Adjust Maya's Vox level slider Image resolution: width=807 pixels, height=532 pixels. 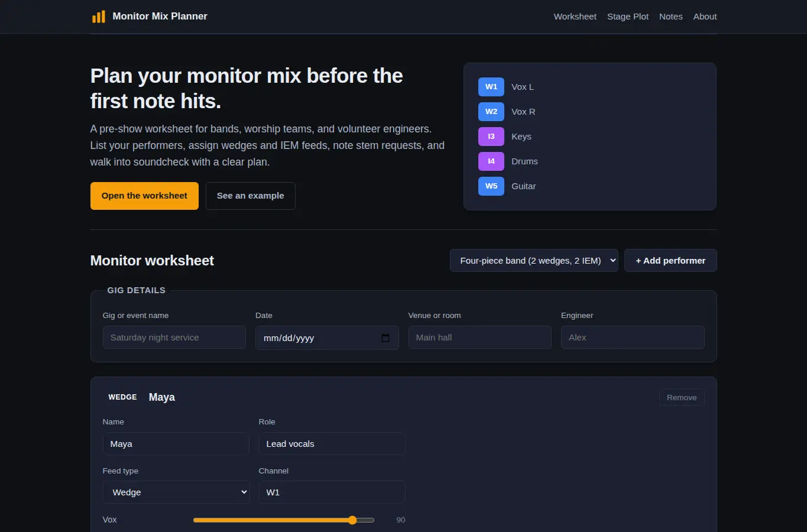click(x=284, y=520)
